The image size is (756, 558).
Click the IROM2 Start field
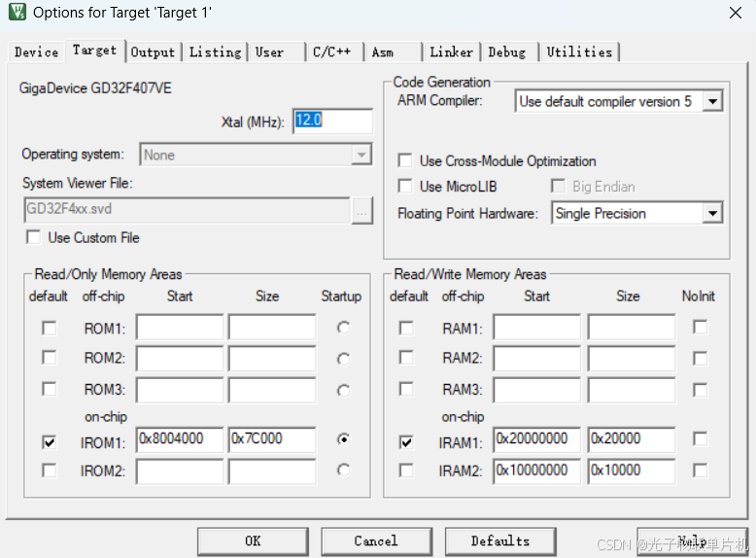coord(180,471)
